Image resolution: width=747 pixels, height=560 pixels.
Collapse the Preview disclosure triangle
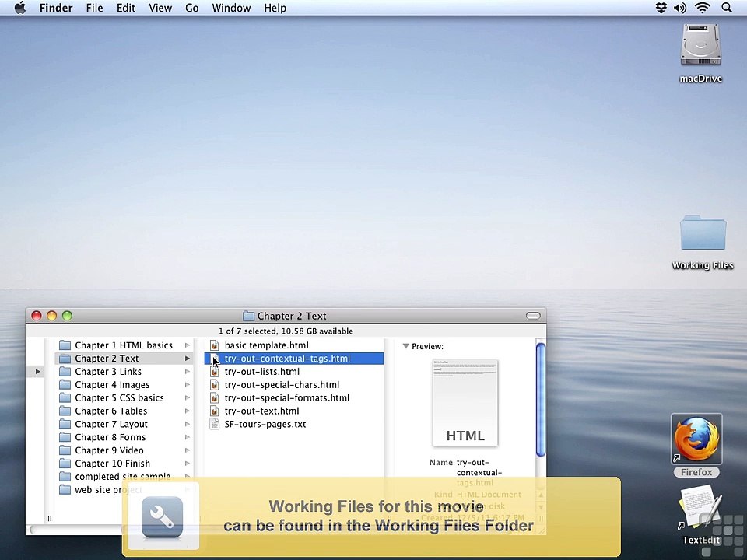pyautogui.click(x=405, y=346)
